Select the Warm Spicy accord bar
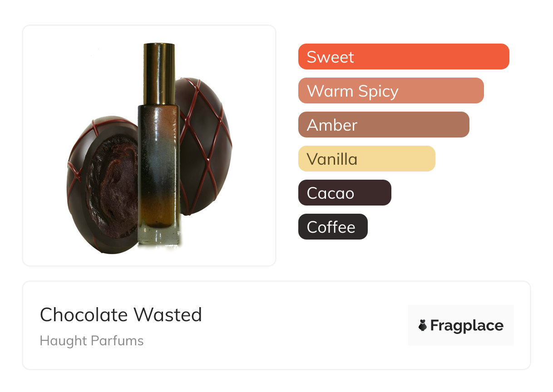 [390, 91]
